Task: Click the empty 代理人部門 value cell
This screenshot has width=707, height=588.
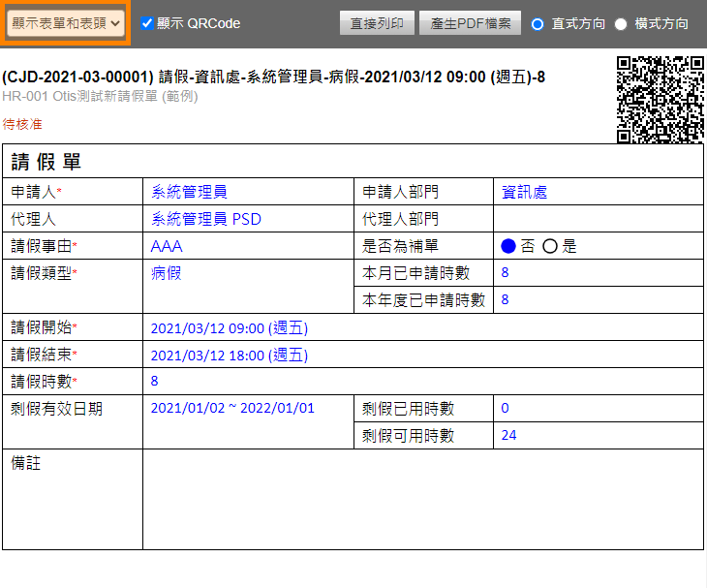Action: (599, 219)
